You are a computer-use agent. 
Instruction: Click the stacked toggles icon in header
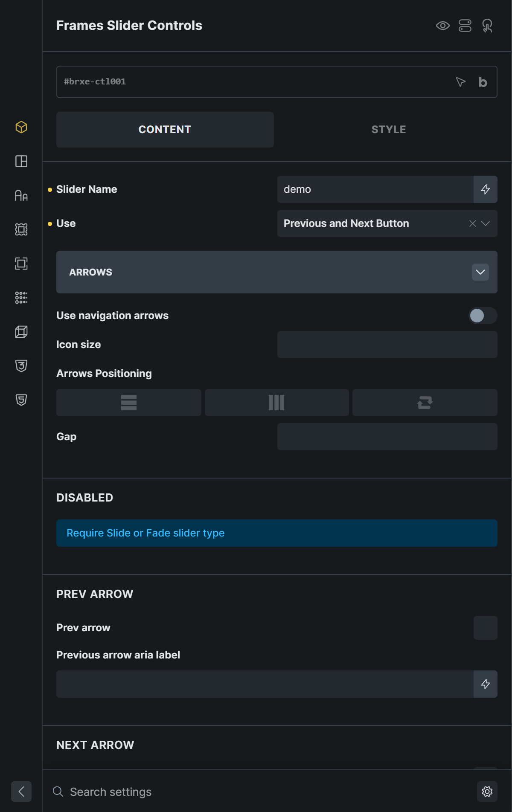(465, 26)
